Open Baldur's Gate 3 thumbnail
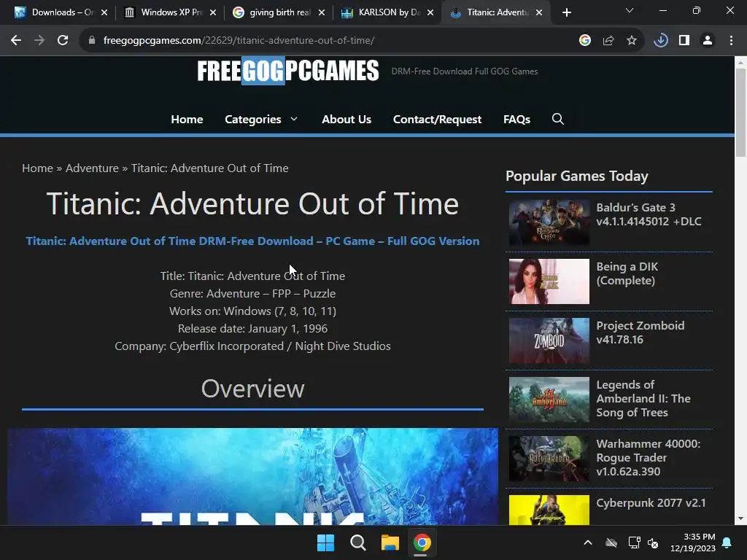The height and width of the screenshot is (560, 747). 549,222
